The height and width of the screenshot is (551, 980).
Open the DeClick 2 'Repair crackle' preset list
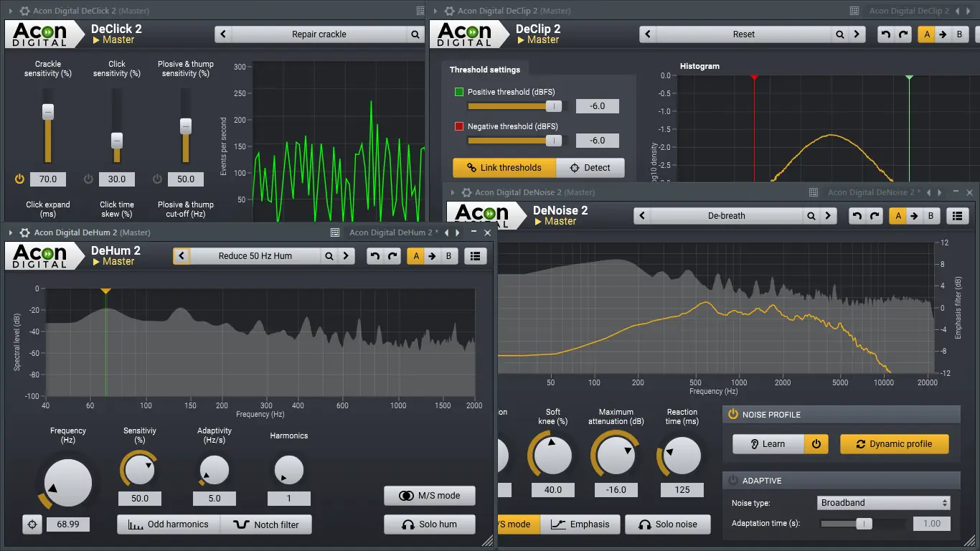coord(319,34)
